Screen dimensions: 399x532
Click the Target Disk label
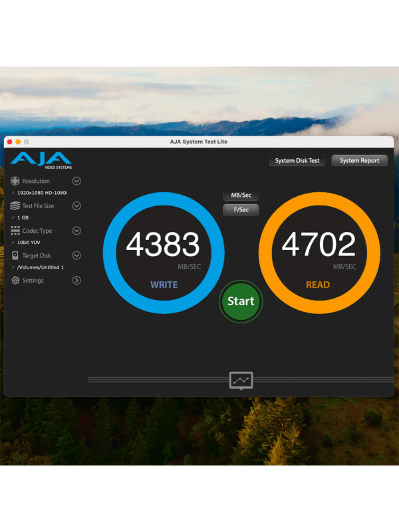click(x=37, y=255)
